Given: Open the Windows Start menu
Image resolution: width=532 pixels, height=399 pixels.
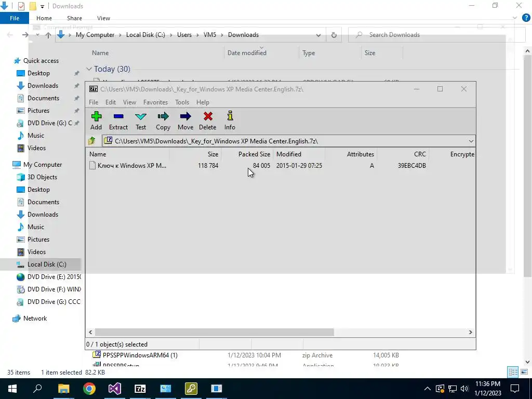Looking at the screenshot, I should [x=12, y=389].
